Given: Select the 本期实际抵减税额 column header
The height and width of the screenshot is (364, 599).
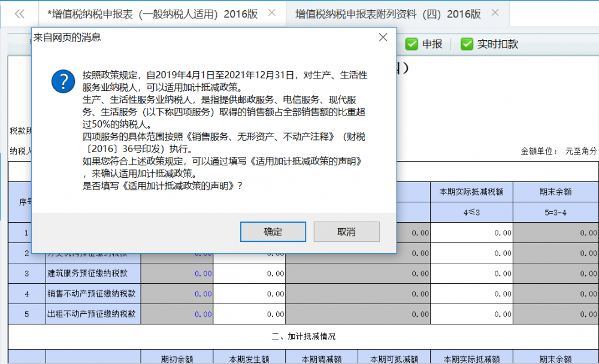Looking at the screenshot, I should 471,192.
